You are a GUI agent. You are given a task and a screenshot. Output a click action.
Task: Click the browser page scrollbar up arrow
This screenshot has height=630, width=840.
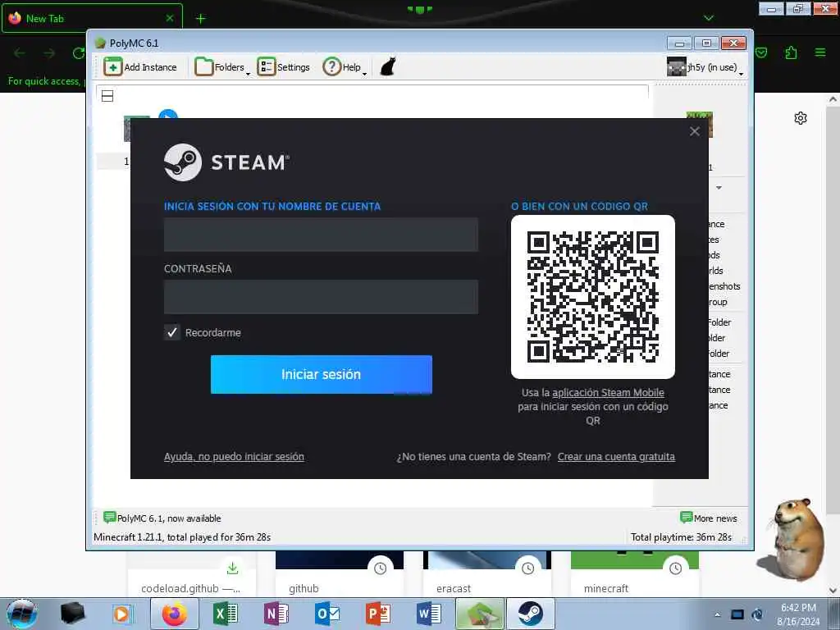pyautogui.click(x=833, y=99)
